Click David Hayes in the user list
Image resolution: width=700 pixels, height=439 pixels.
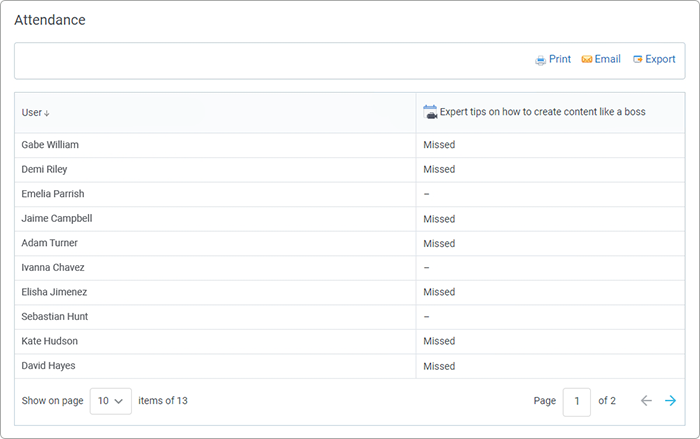point(48,366)
